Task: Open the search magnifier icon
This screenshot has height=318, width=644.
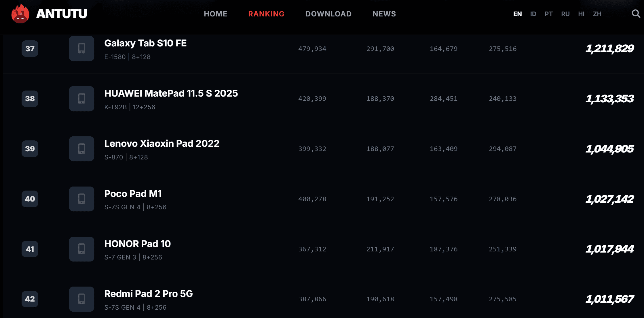Action: coord(636,14)
